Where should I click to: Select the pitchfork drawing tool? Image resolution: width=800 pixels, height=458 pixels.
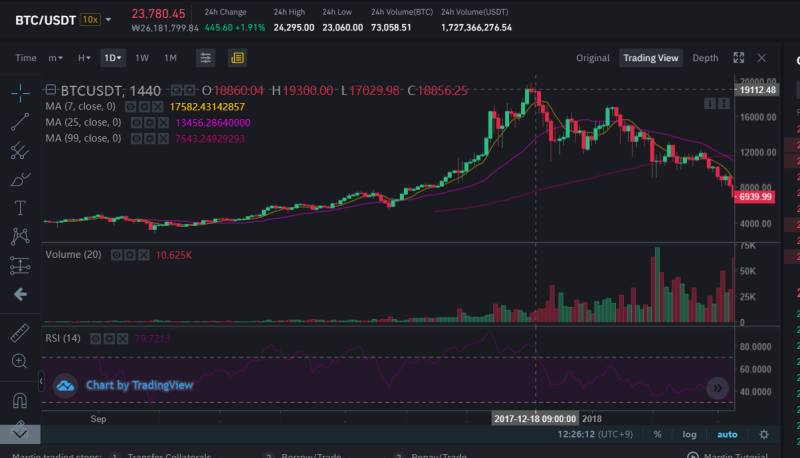20,150
